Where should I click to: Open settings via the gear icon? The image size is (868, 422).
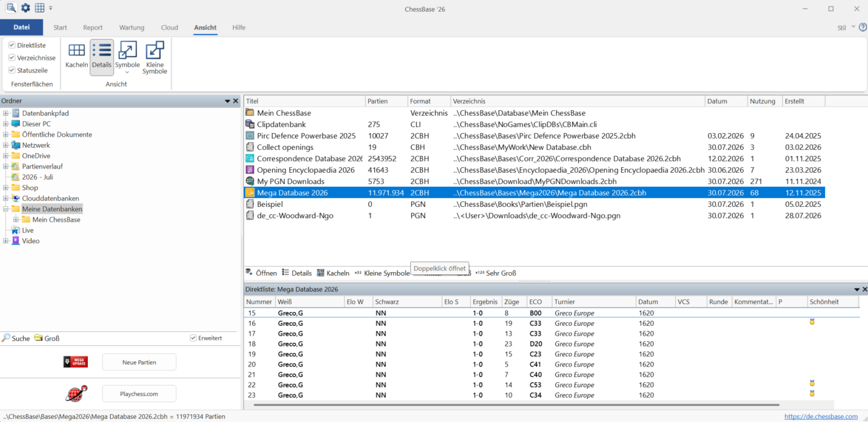(x=25, y=8)
